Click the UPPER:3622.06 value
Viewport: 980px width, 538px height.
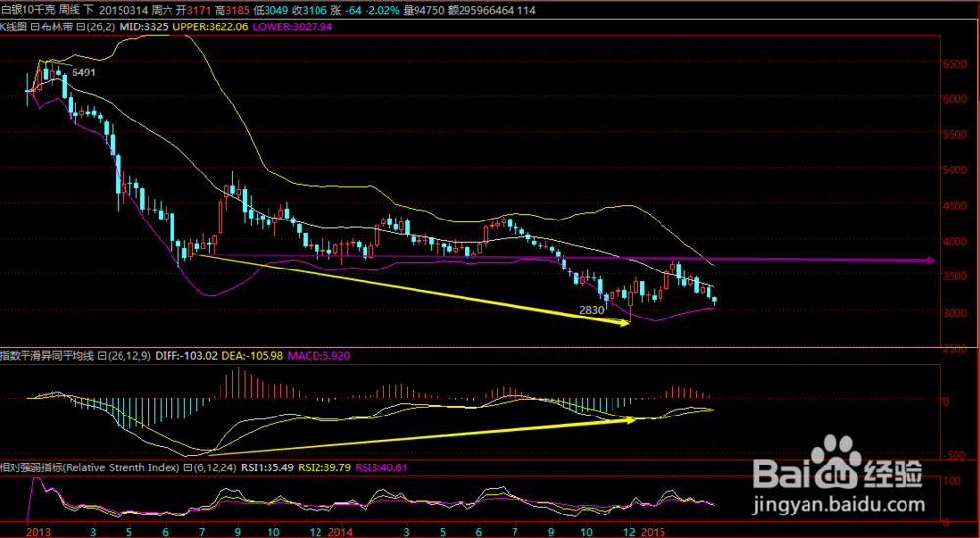(x=211, y=26)
